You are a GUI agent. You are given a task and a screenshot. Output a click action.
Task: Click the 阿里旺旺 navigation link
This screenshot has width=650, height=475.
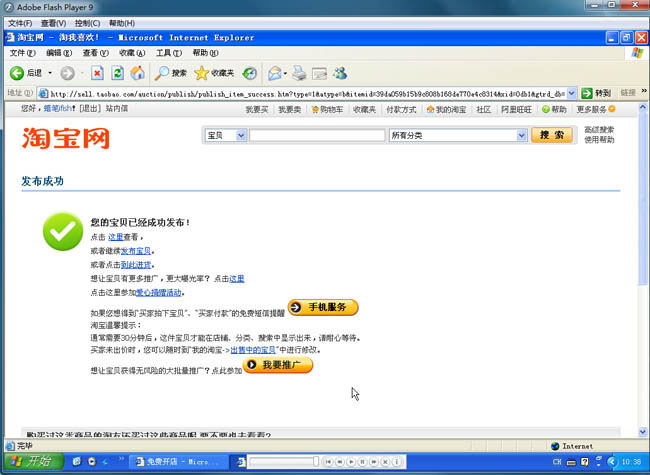tap(516, 109)
